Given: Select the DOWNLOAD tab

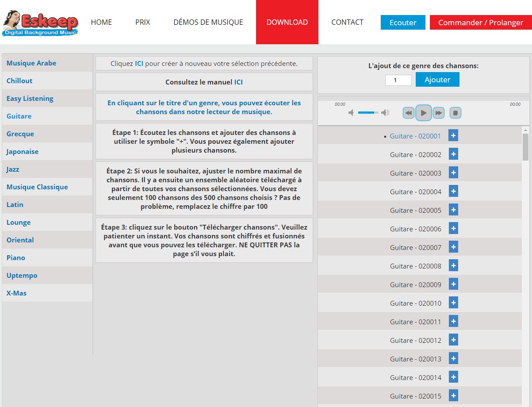Looking at the screenshot, I should pos(287,22).
